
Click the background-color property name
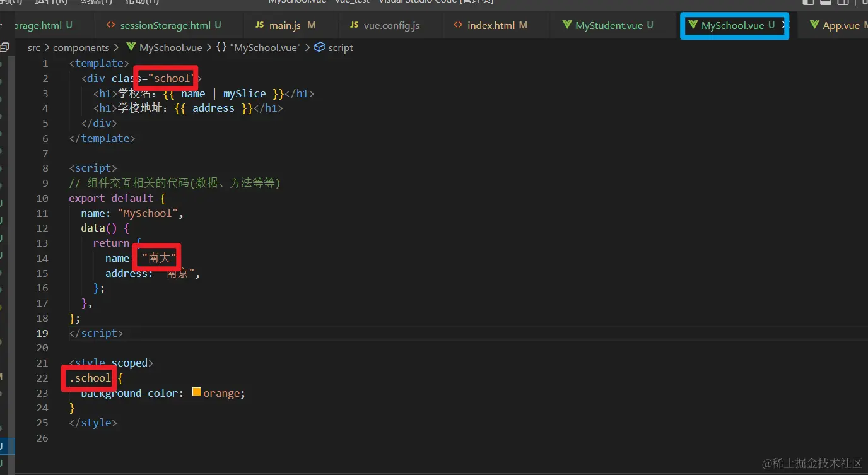129,393
